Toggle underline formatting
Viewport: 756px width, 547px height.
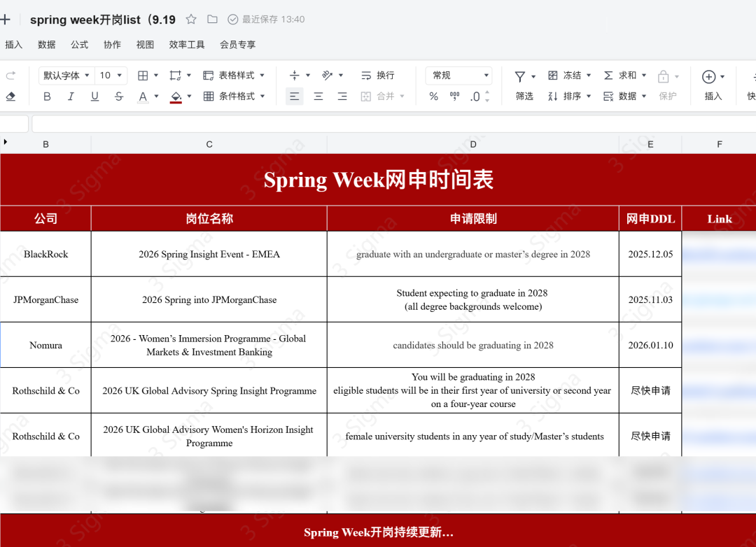coord(94,97)
